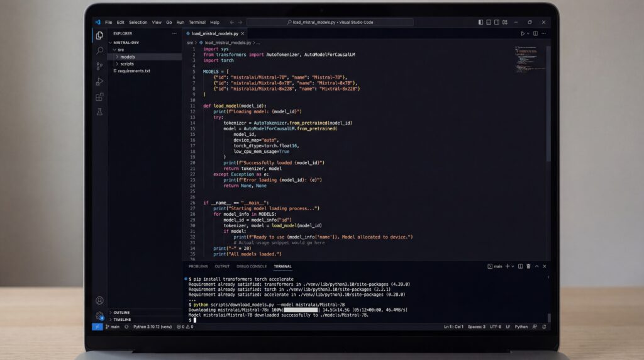
Task: Expand the models folder
Action: click(144, 57)
